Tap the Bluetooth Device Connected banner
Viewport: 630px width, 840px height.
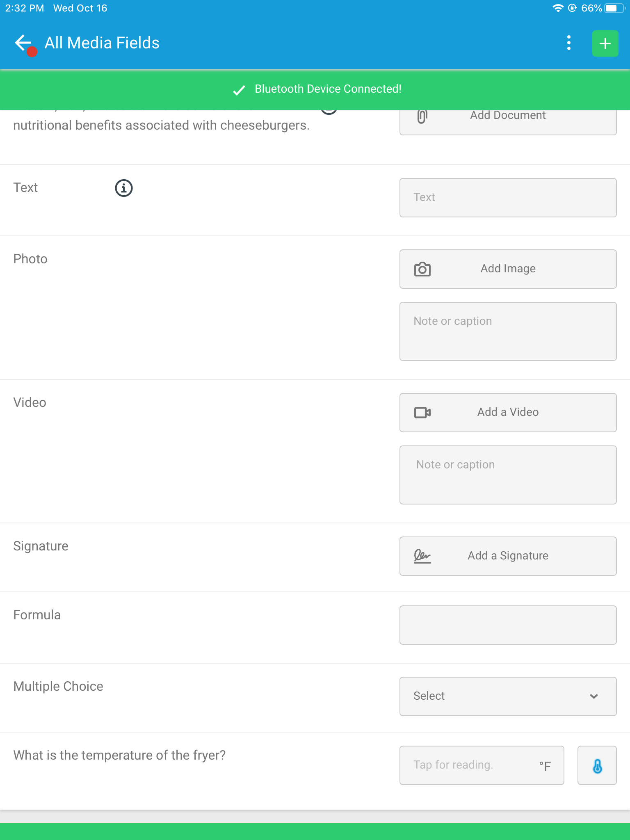315,89
